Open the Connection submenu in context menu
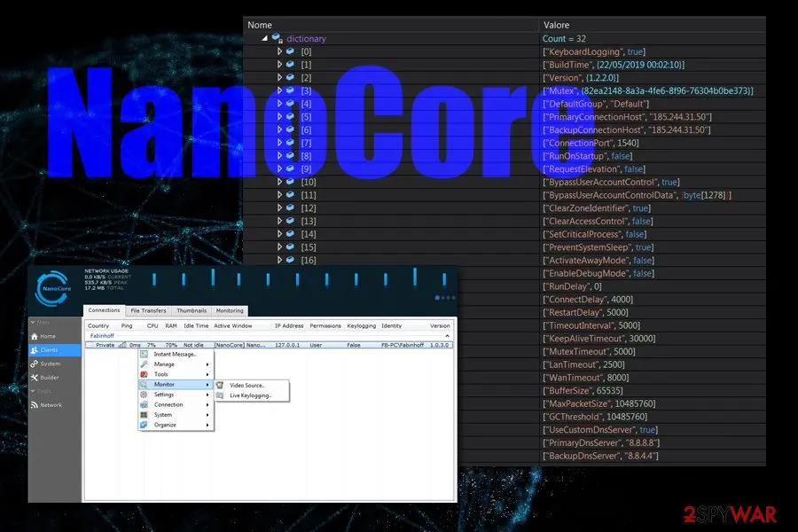 pyautogui.click(x=176, y=404)
